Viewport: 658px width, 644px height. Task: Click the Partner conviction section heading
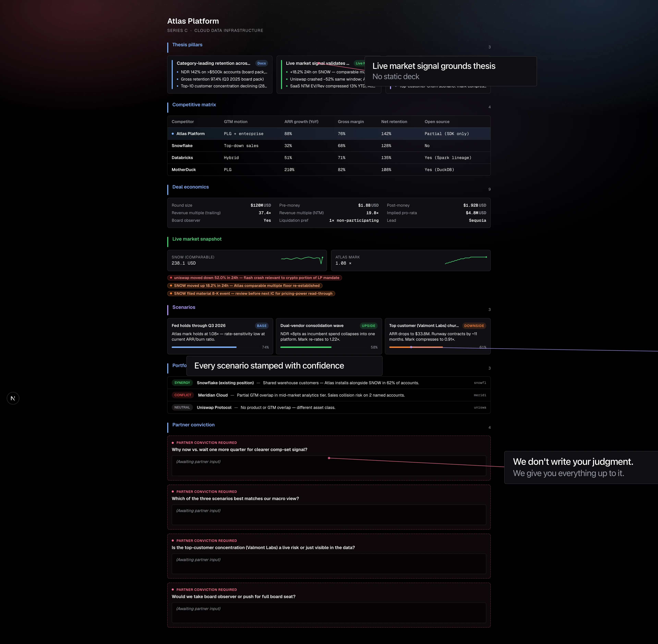[193, 425]
